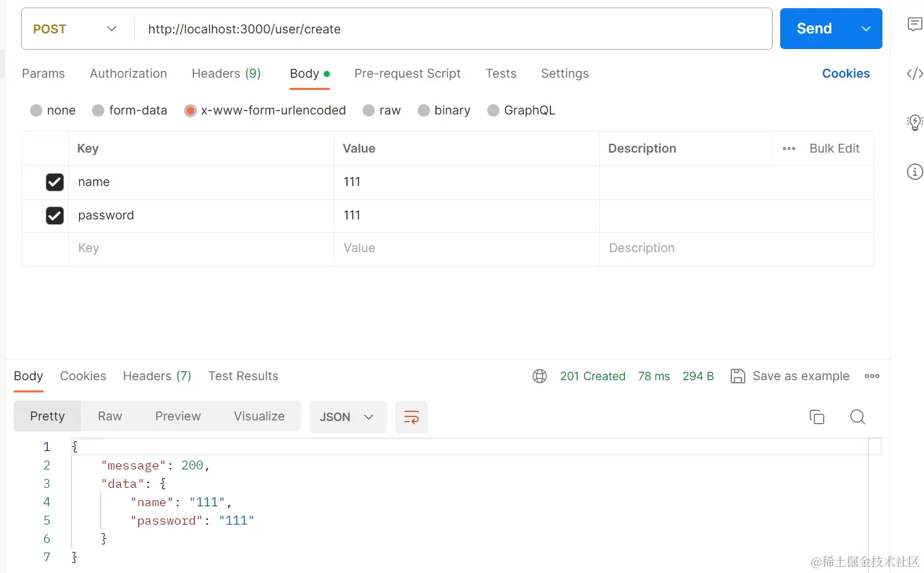The height and width of the screenshot is (573, 924).
Task: Select the binary body option
Action: 424,110
